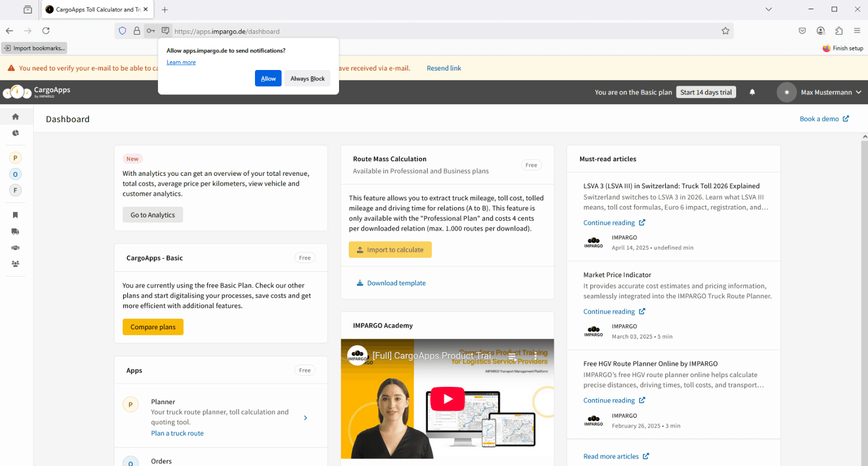
Task: Open the Planner 'P' sidebar icon
Action: (x=15, y=158)
